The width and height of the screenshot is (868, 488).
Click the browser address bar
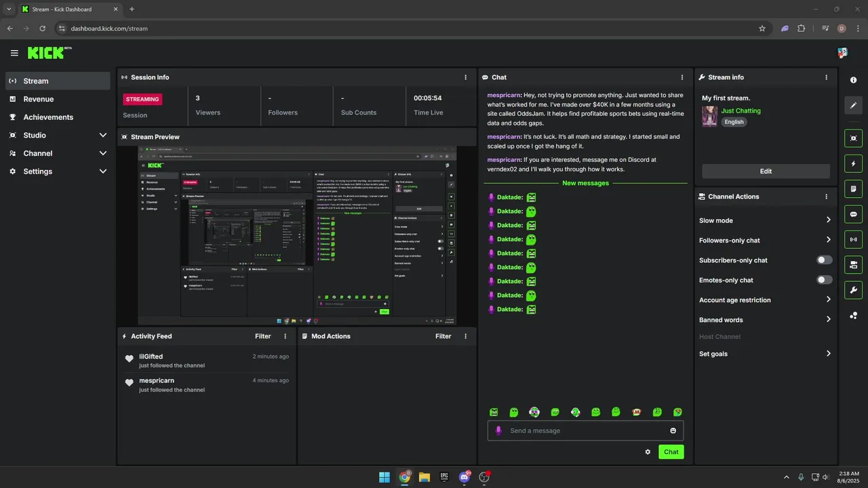tap(407, 28)
